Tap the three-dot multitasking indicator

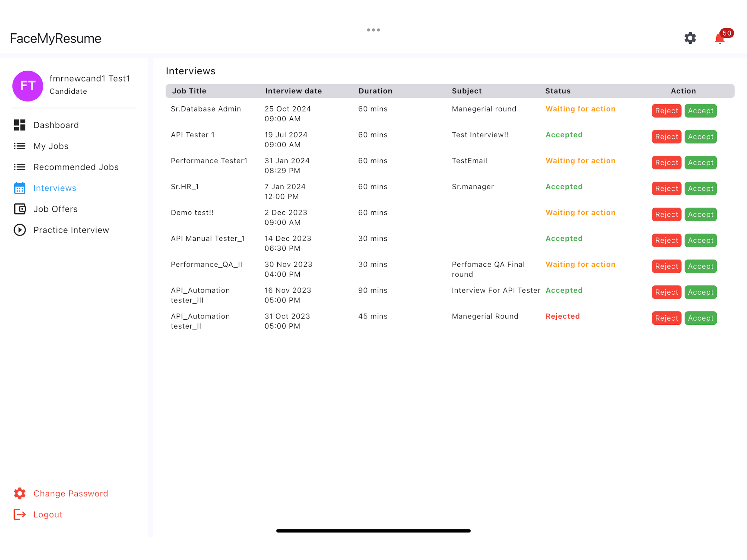373,30
